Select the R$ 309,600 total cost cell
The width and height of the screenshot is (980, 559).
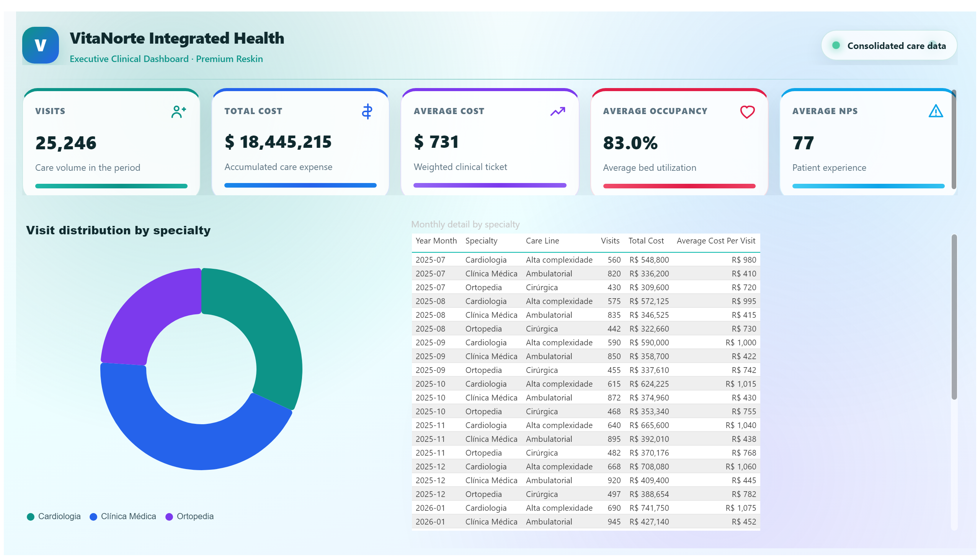[649, 288]
